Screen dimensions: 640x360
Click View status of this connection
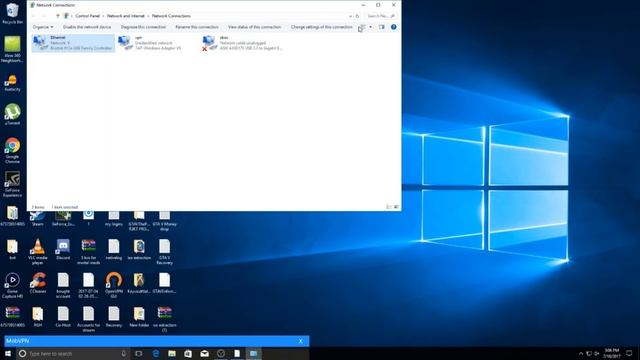(x=254, y=27)
